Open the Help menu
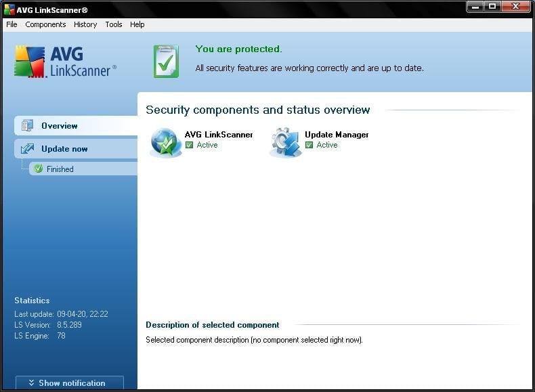The height and width of the screenshot is (392, 535). click(137, 24)
